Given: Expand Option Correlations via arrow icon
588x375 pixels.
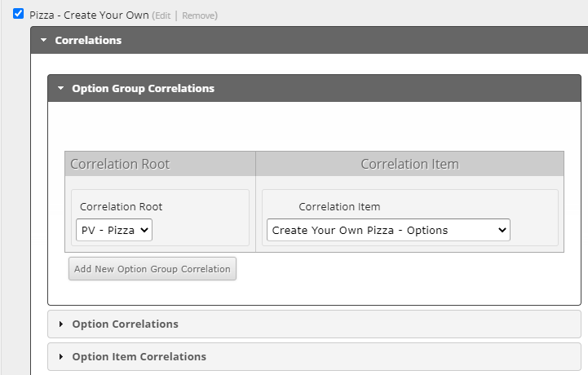Looking at the screenshot, I should pyautogui.click(x=61, y=324).
